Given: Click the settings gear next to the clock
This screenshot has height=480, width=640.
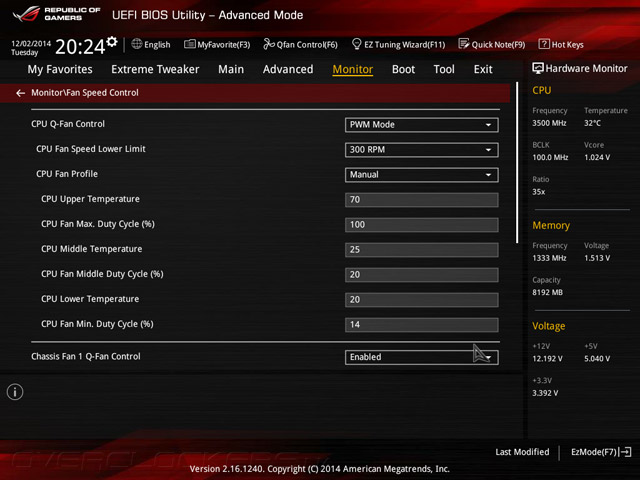Looking at the screenshot, I should point(112,42).
